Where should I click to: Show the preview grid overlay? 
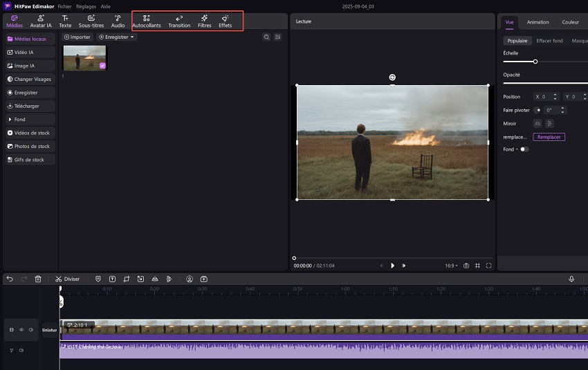[x=477, y=266]
